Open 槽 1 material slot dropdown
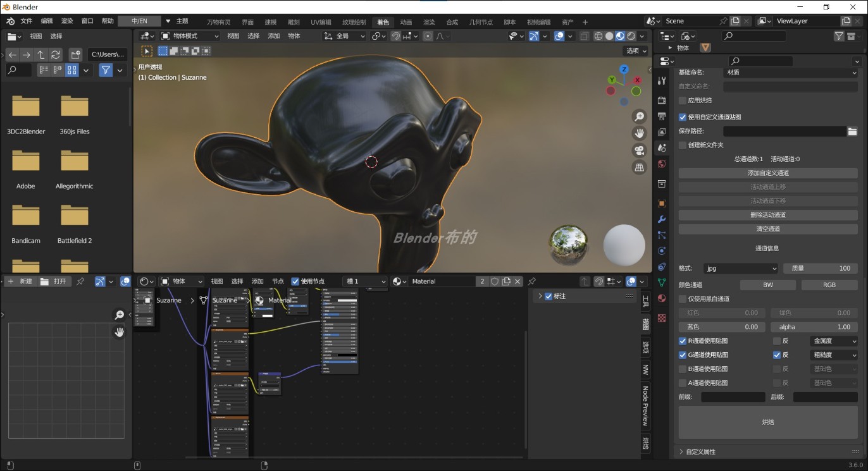The width and height of the screenshot is (868, 471). tap(364, 281)
